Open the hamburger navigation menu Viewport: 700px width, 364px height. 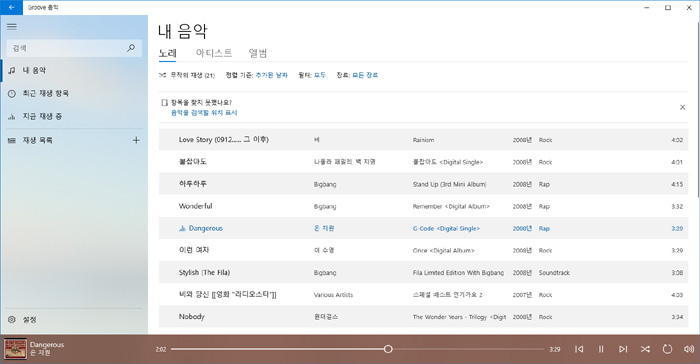tap(12, 27)
